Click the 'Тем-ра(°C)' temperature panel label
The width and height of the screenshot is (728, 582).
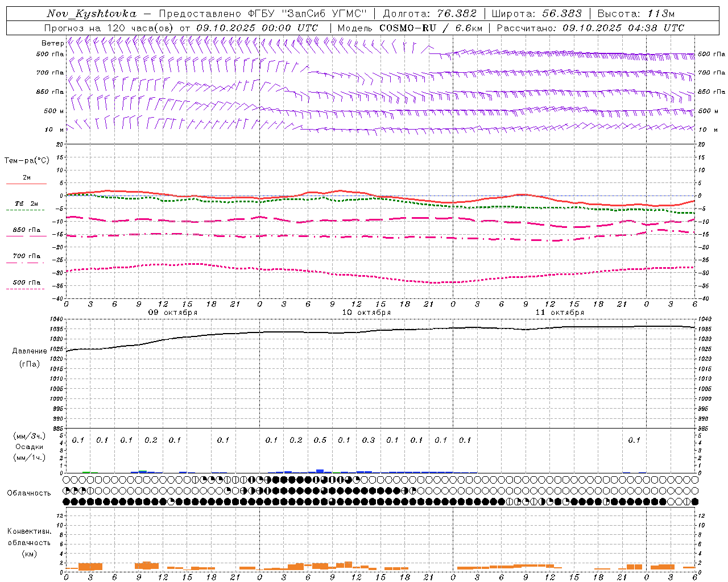[27, 160]
